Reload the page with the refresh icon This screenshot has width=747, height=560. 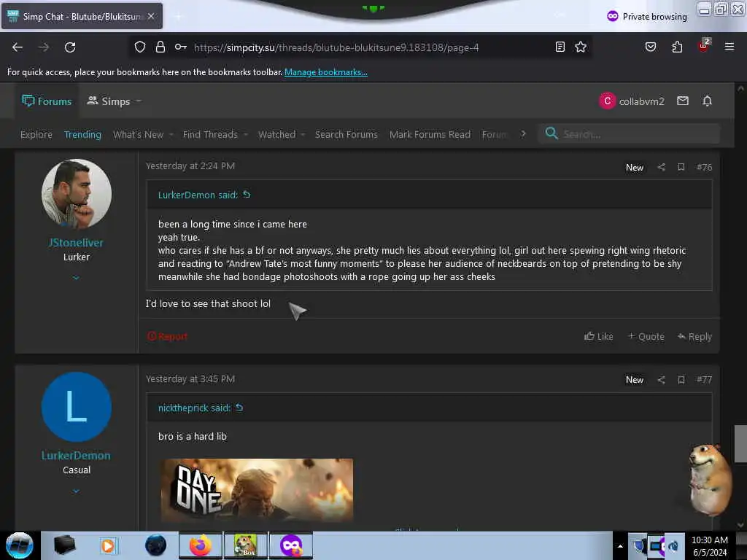(70, 47)
